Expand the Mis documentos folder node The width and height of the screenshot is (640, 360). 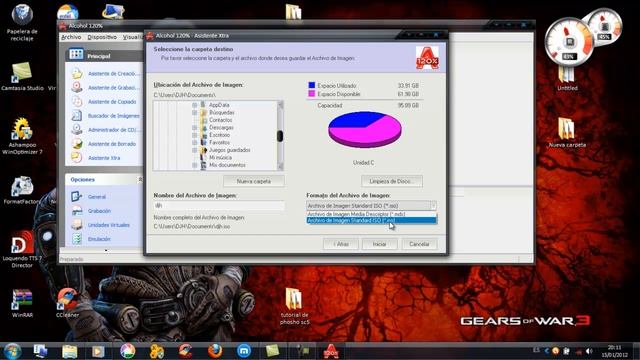pyautogui.click(x=195, y=165)
